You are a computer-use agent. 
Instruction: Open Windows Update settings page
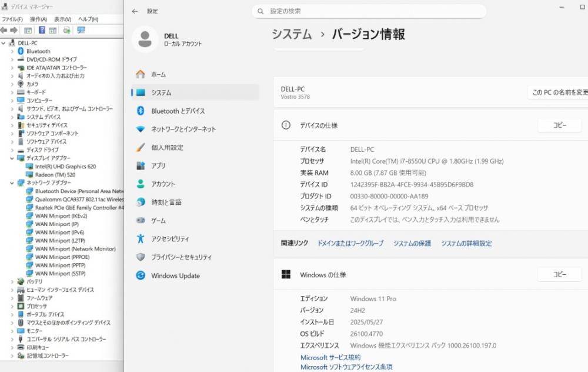[195, 275]
